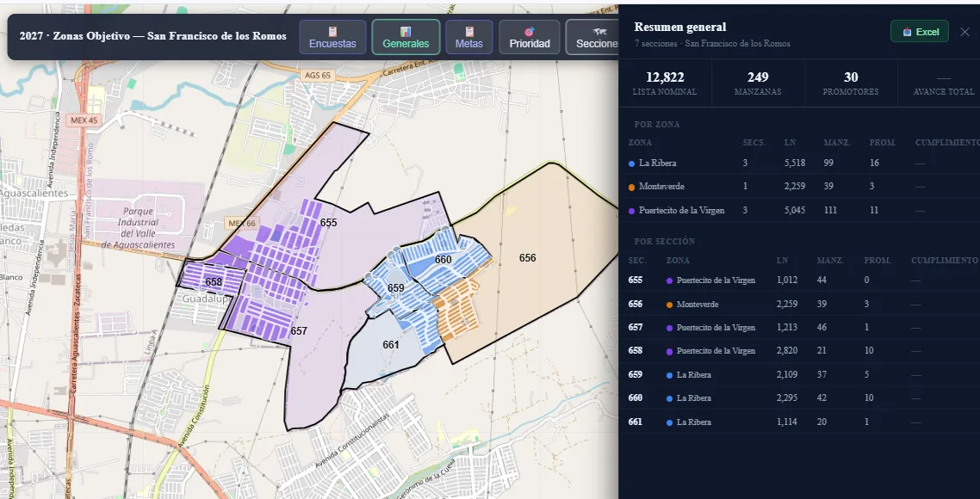The width and height of the screenshot is (980, 499).
Task: Open the Encuestas view
Action: (x=332, y=37)
